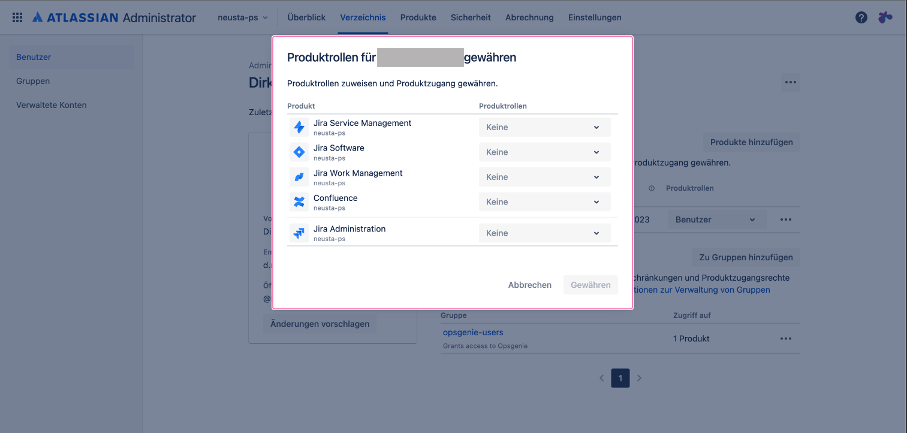Click the Confluence product name

[335, 198]
